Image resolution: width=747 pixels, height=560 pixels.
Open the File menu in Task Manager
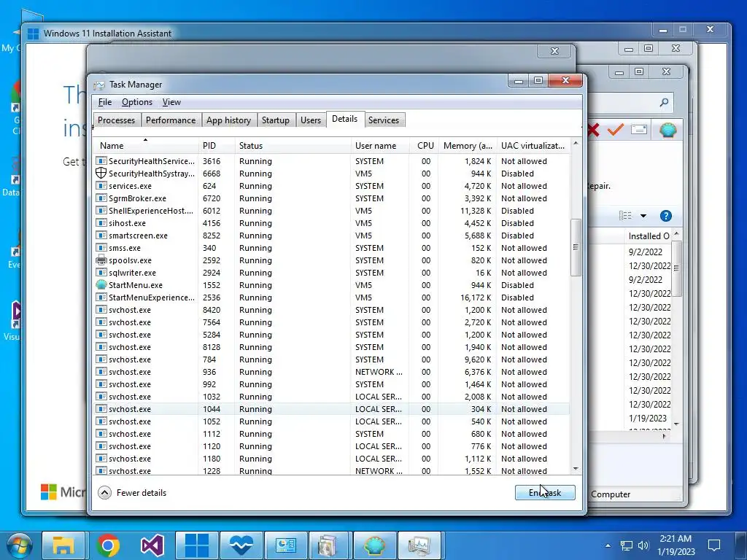(105, 102)
